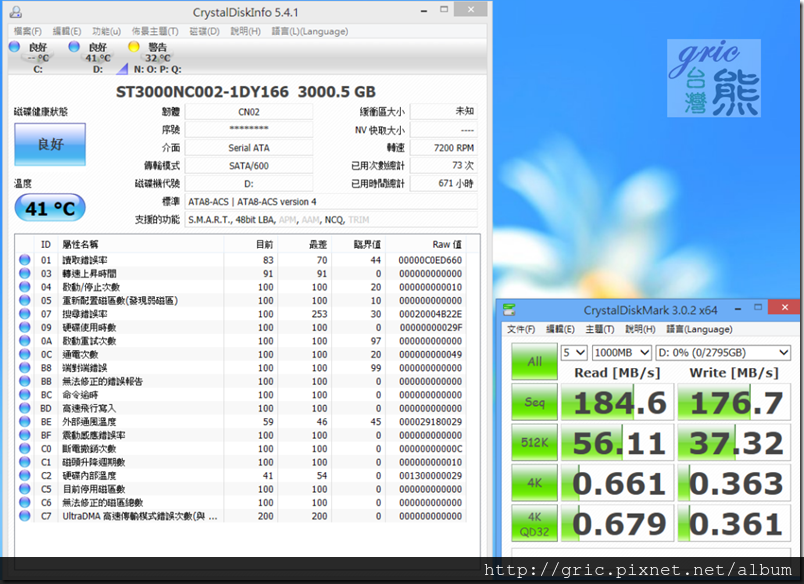The image size is (804, 584).
Task: Select the 外部通風溫度 attribute row
Action: [242, 421]
